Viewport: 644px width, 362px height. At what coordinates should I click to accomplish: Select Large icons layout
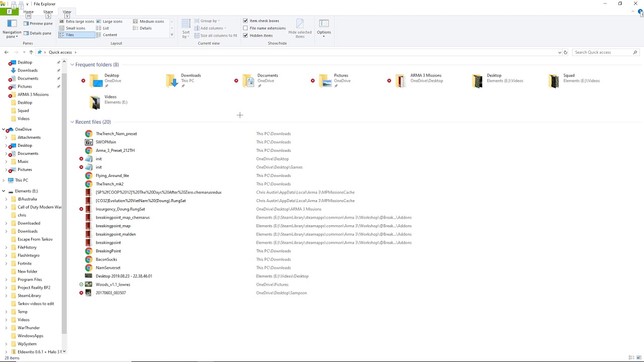109,22
